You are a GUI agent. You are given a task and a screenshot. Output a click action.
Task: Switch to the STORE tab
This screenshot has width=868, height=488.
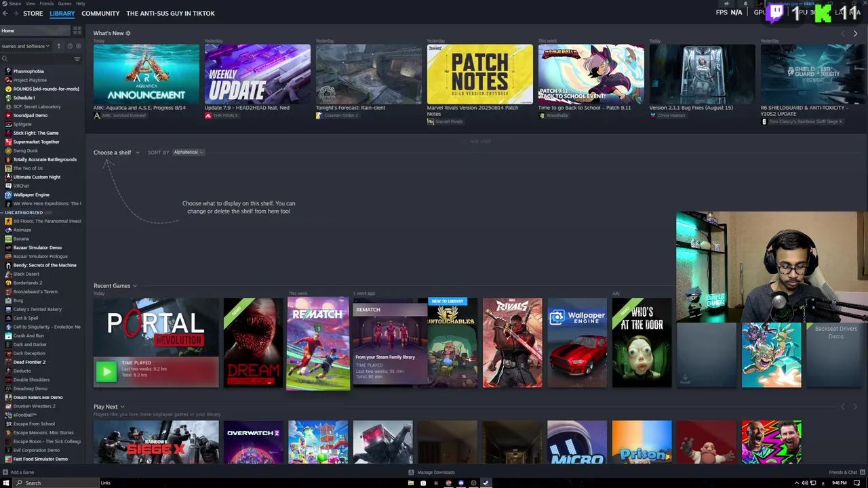click(33, 13)
